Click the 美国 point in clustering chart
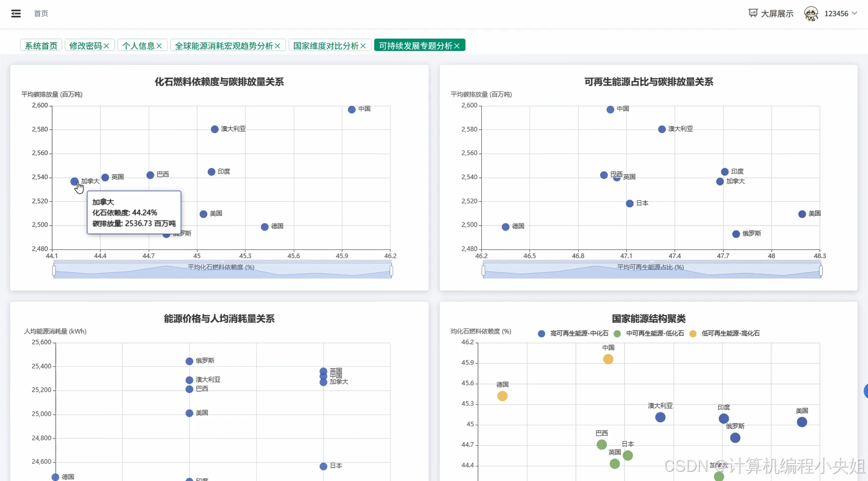868x481 pixels. [x=802, y=422]
